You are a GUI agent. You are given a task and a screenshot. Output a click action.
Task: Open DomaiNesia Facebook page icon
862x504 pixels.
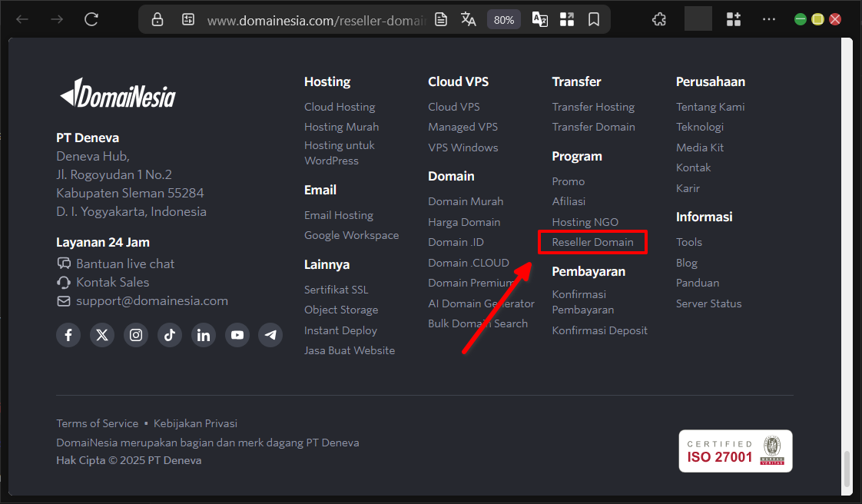68,335
